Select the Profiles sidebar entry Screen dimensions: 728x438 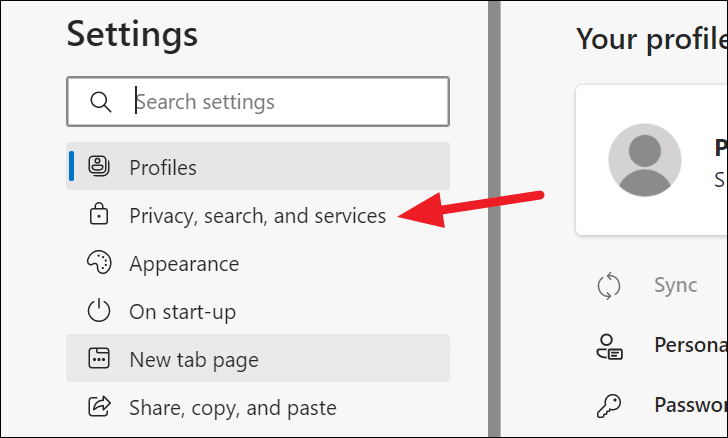258,166
